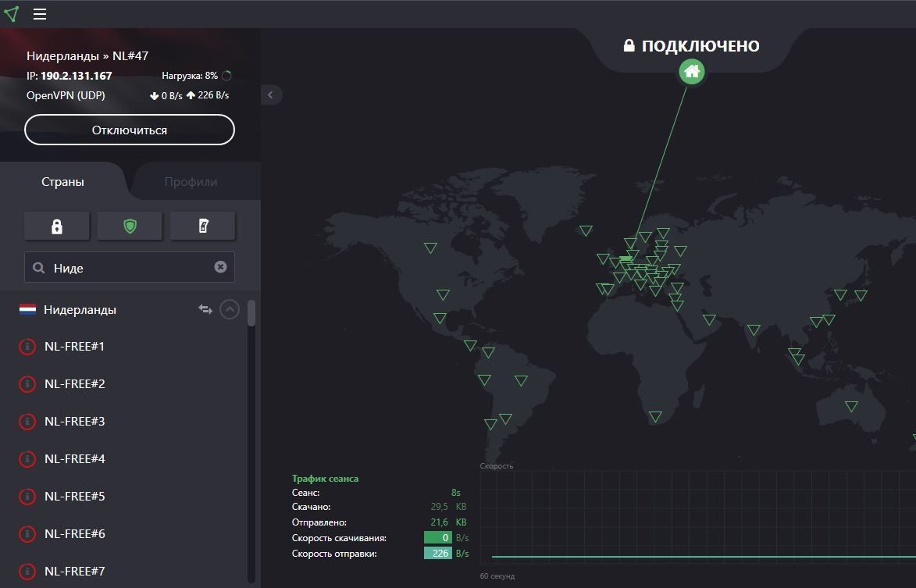This screenshot has width=916, height=588.
Task: Click the Трафик сеанса heading
Action: coord(325,478)
